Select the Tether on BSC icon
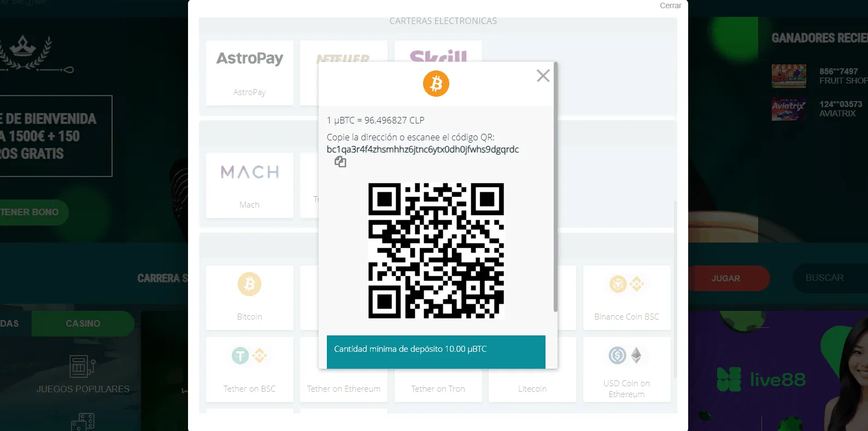Image resolution: width=868 pixels, height=431 pixels. [249, 356]
